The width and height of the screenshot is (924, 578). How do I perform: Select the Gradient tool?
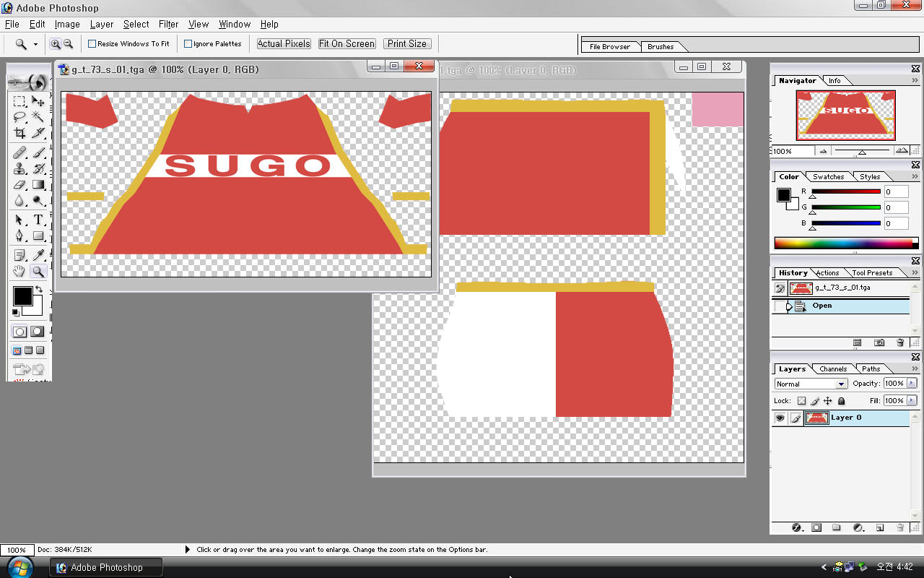(x=38, y=185)
